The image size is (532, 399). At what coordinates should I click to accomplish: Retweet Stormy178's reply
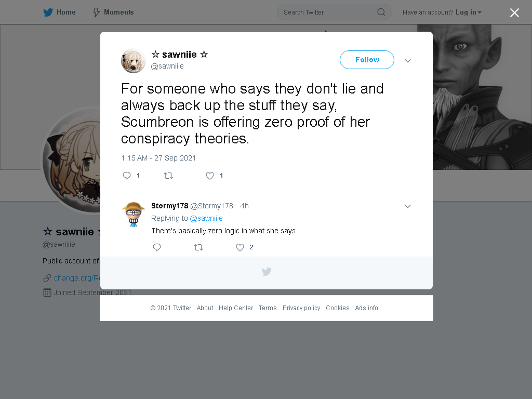point(198,247)
